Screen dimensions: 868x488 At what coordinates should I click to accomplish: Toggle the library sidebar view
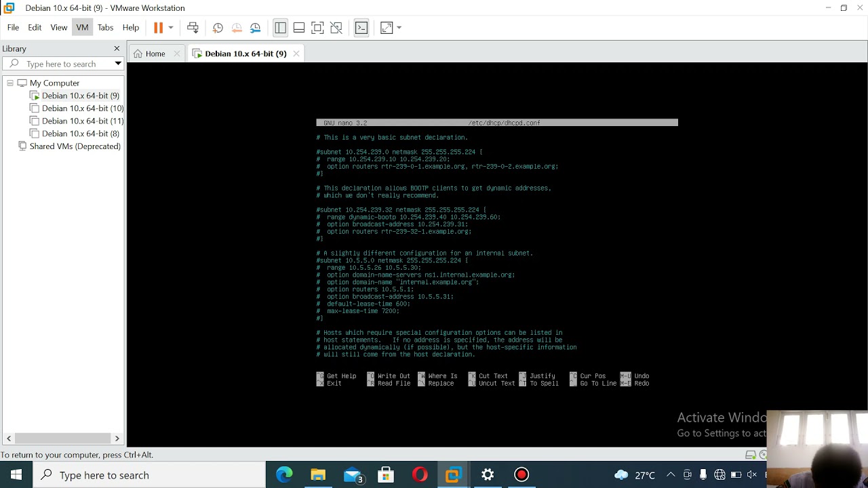pos(280,28)
